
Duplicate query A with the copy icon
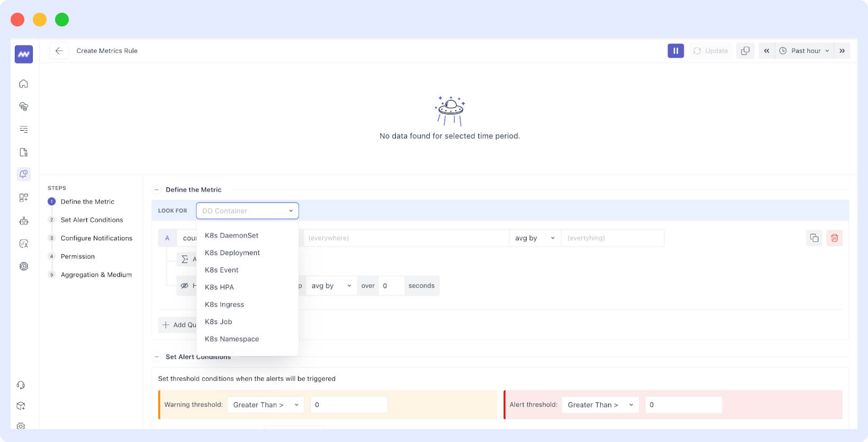pos(814,238)
